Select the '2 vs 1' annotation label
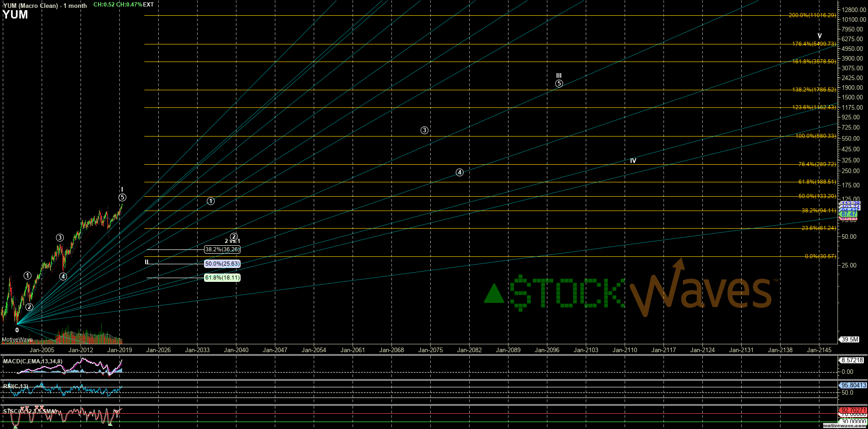The width and height of the screenshot is (868, 429). pos(232,241)
